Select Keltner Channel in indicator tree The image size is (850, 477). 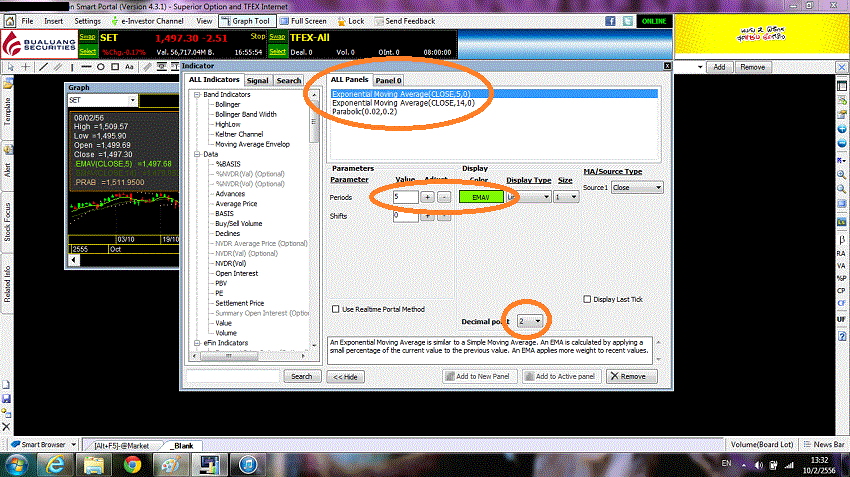click(x=239, y=134)
